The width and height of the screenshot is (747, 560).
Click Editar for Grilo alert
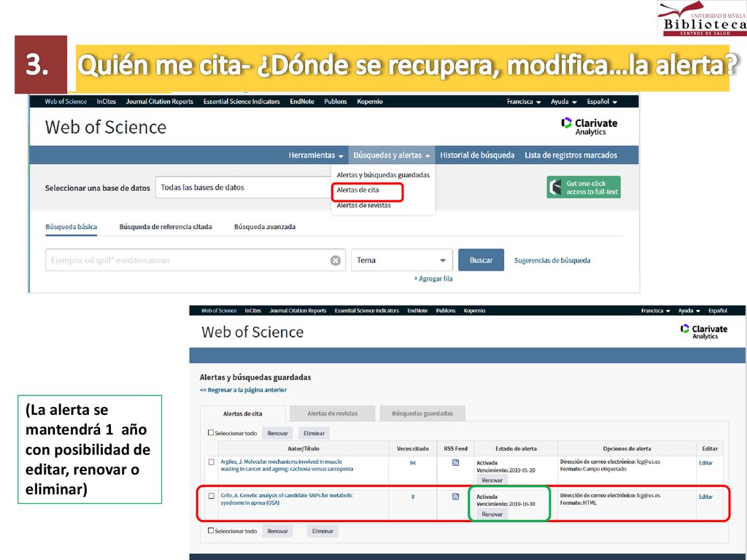click(x=705, y=497)
